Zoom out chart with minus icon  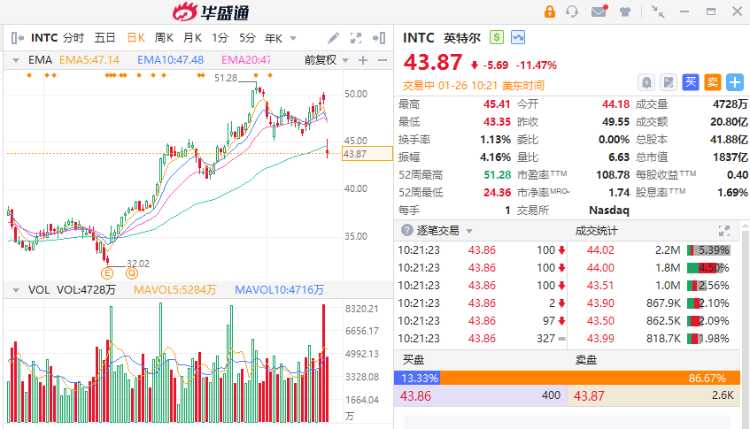pos(382,60)
